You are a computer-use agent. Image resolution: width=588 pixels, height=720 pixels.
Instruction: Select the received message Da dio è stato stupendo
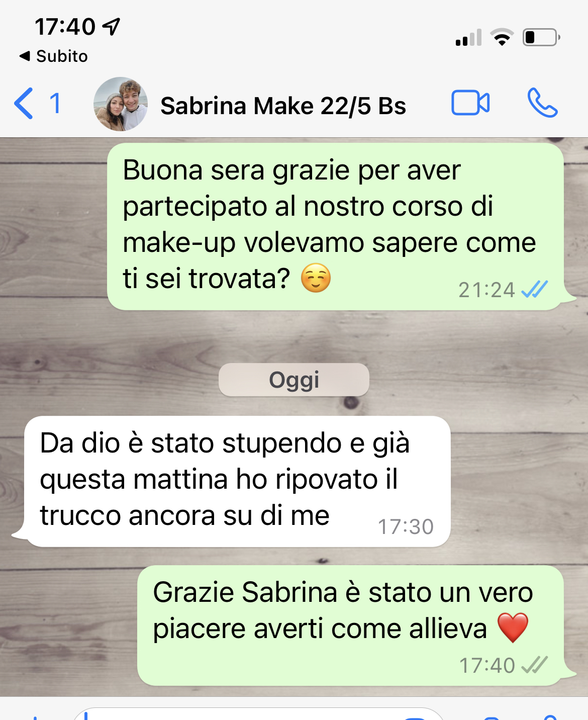pos(237,481)
